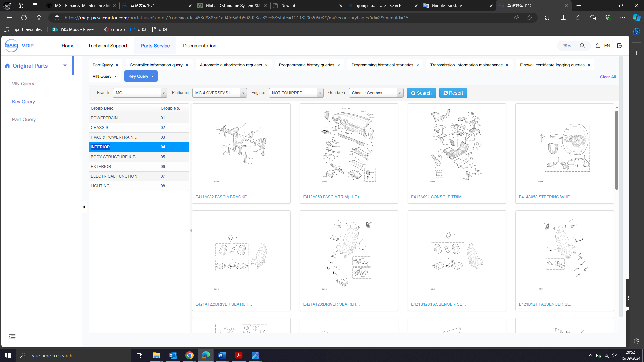This screenshot has width=644, height=362.
Task: Collapse the Original Parts menu
Action: pos(65,66)
